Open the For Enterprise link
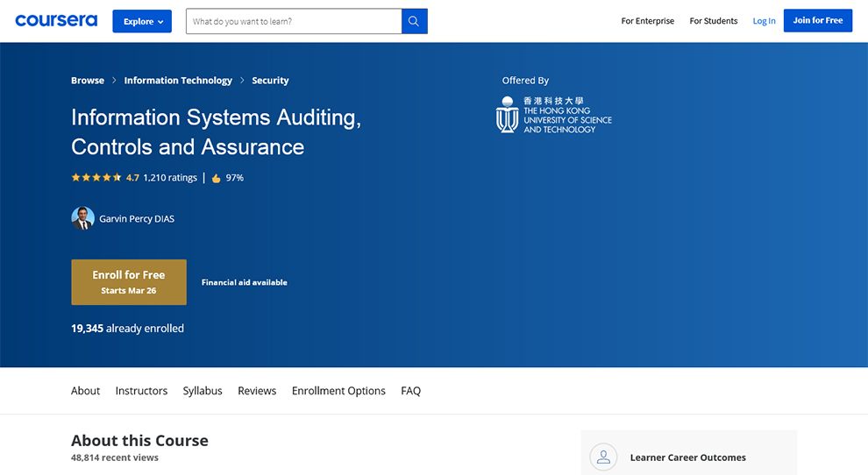The width and height of the screenshot is (868, 475). [x=648, y=21]
